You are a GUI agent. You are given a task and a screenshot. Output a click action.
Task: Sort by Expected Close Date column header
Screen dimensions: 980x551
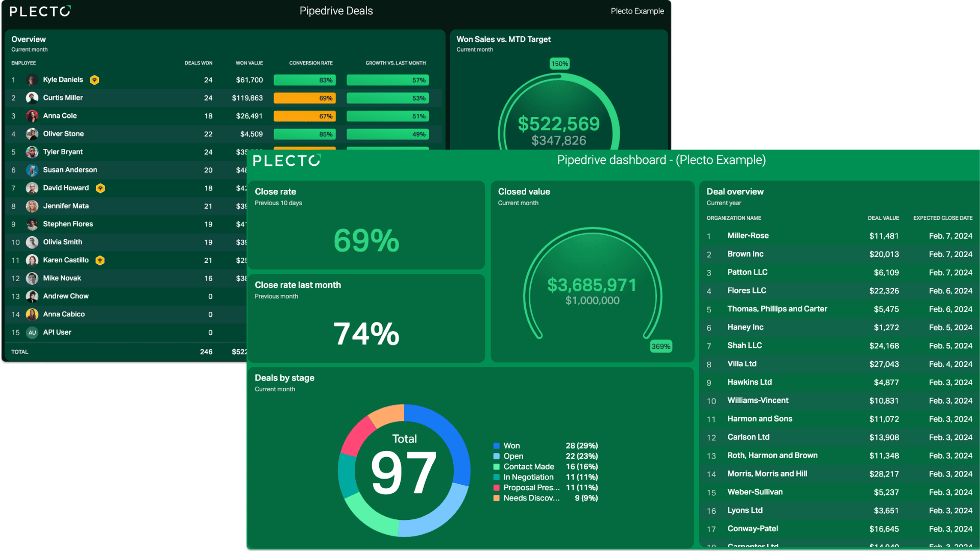click(x=943, y=218)
